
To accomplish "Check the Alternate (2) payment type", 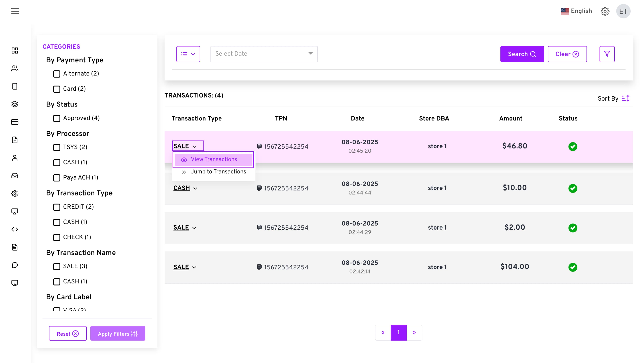I will [57, 74].
